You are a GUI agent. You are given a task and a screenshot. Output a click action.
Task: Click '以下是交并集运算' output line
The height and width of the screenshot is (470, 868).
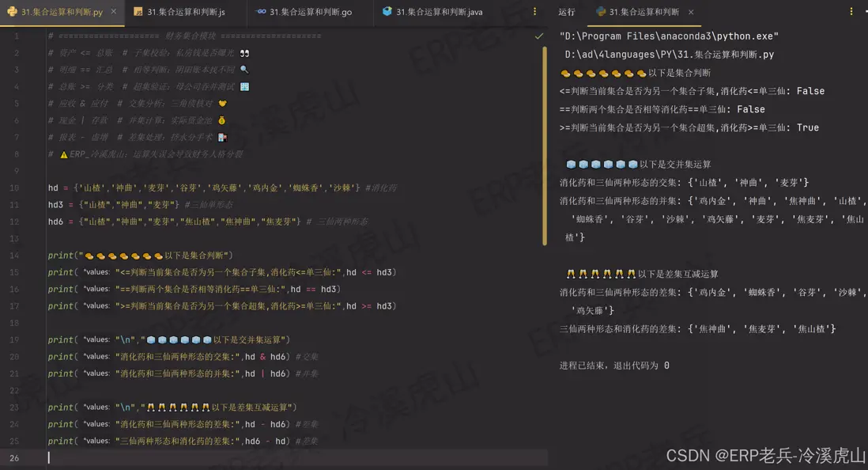coord(639,164)
